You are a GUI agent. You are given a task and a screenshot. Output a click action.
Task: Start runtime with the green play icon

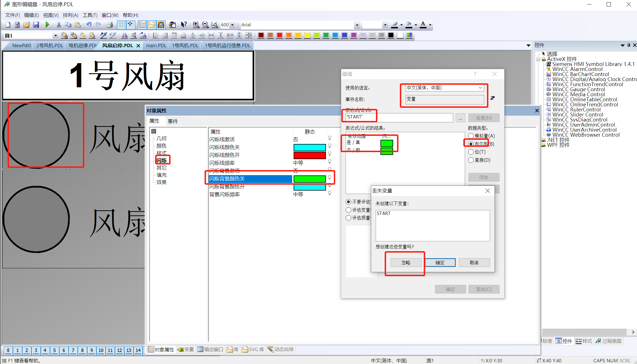[47, 25]
